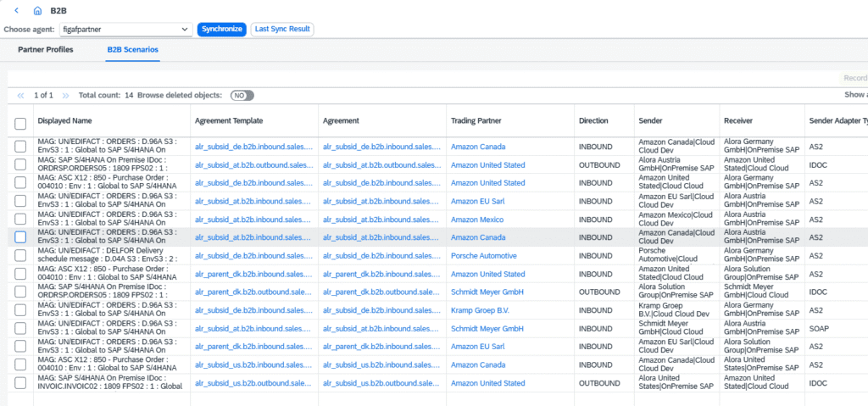This screenshot has height=406, width=868.
Task: Check the INVOIC.INVOIC02 row checkbox
Action: 20,383
